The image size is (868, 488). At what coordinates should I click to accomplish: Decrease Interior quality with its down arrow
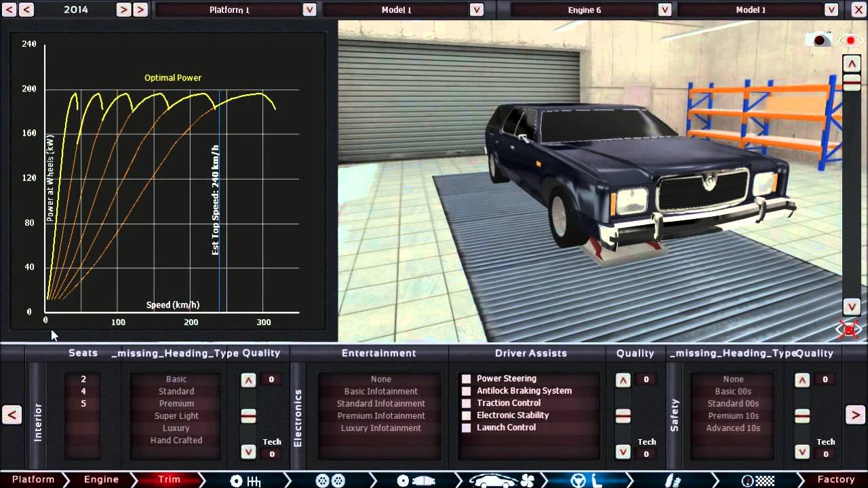[248, 451]
